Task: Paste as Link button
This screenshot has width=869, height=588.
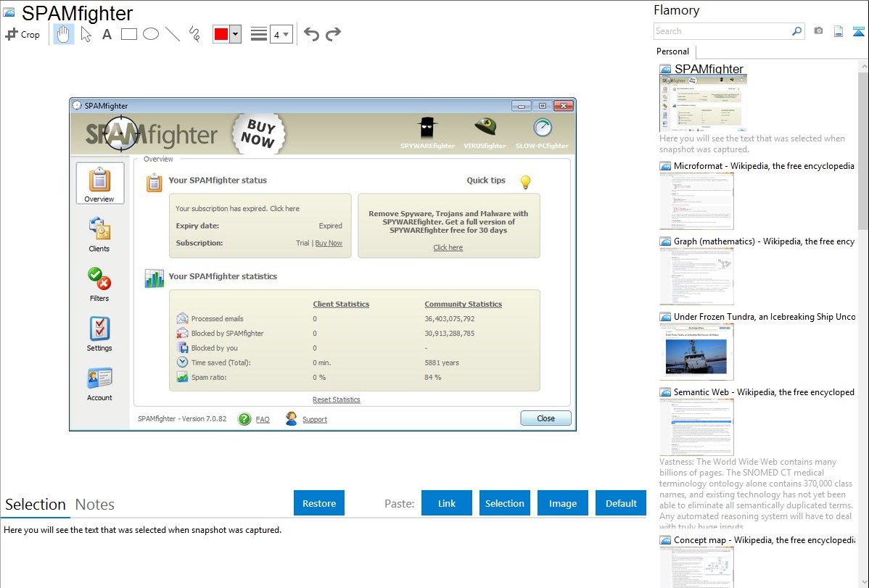Action: tap(447, 503)
